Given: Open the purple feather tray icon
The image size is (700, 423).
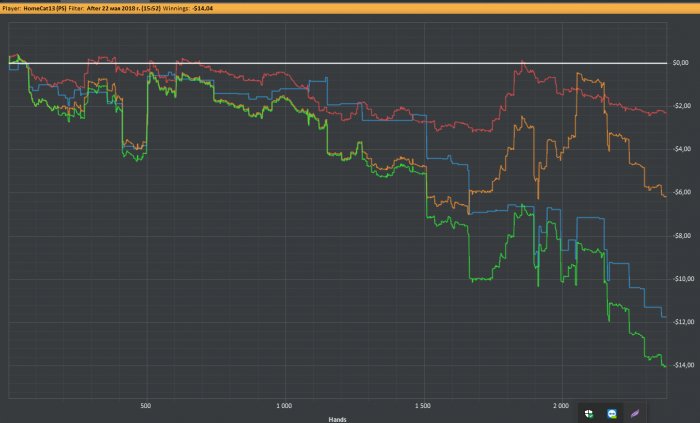Looking at the screenshot, I should tap(635, 414).
